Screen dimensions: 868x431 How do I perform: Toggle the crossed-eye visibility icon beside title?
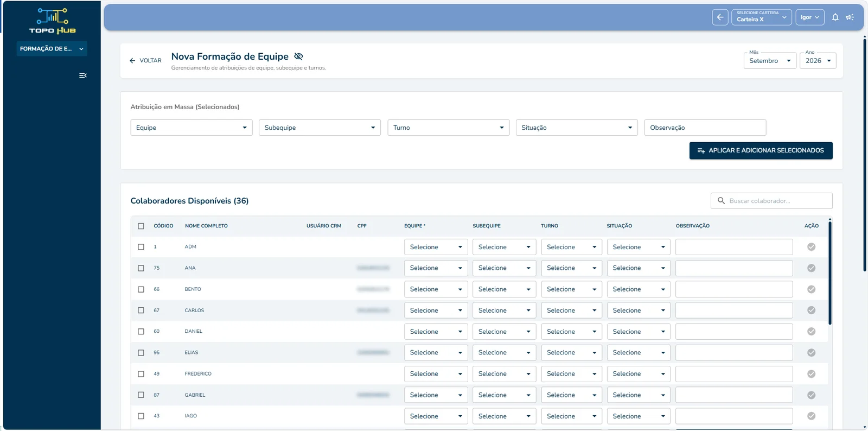pyautogui.click(x=298, y=56)
